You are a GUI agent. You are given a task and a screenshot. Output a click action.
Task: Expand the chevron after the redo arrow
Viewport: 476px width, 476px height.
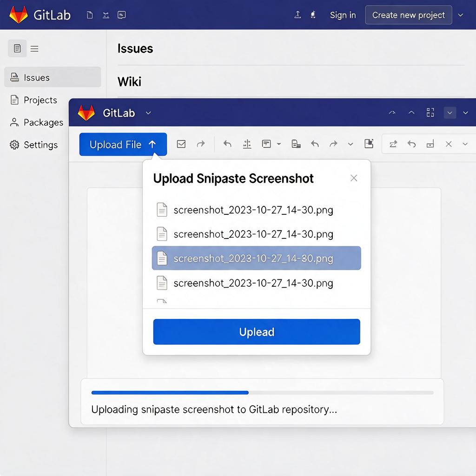coord(350,144)
